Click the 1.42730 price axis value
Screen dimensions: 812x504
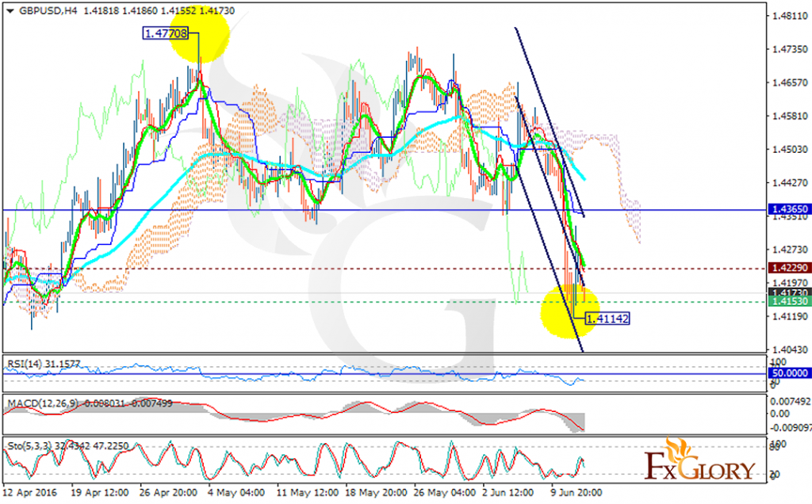790,250
